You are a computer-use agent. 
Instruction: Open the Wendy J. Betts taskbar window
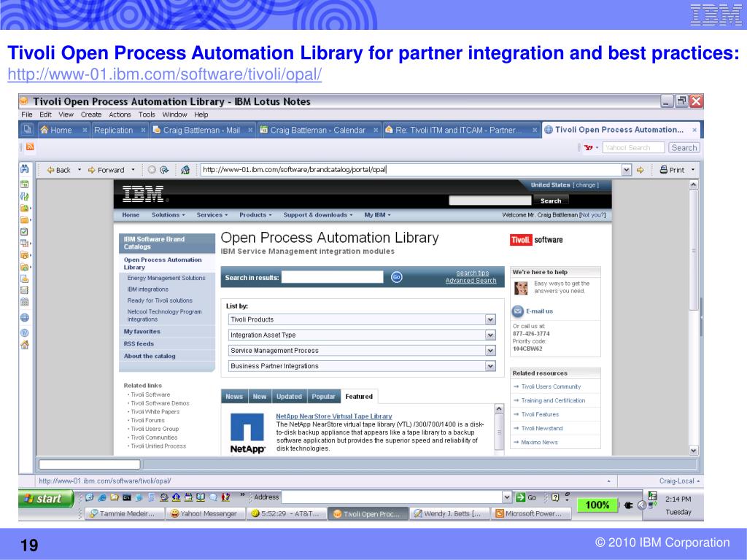point(449,513)
